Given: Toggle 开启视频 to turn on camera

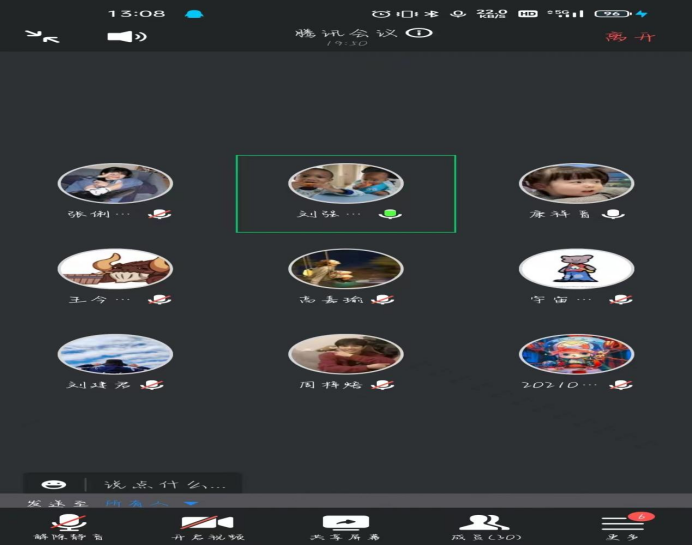Looking at the screenshot, I should (x=206, y=523).
